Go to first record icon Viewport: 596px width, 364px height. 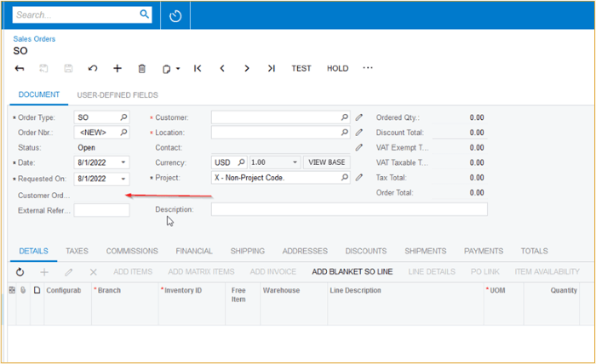(198, 68)
